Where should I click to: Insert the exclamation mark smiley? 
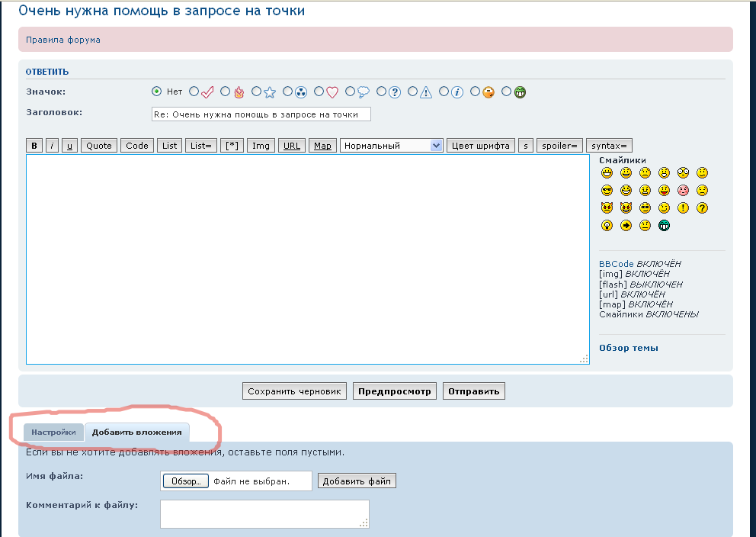[x=683, y=207]
